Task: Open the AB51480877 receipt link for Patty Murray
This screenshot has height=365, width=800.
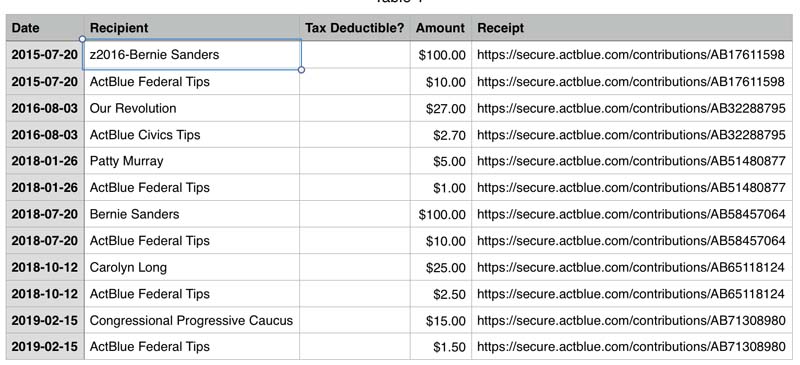Action: (x=631, y=161)
